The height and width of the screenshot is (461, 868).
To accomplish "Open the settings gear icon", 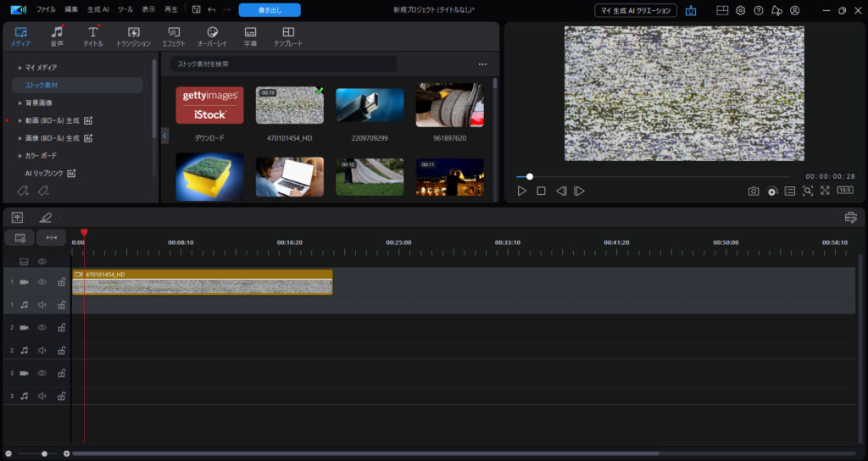I will [740, 10].
